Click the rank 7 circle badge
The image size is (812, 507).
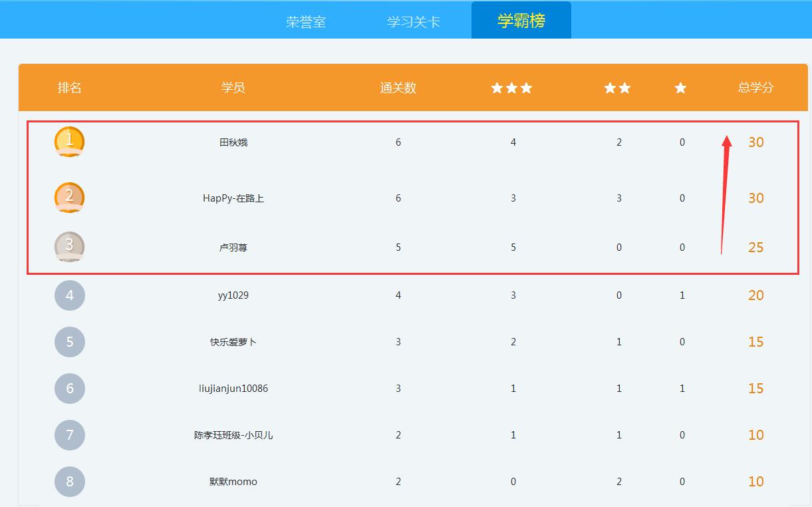coord(70,435)
